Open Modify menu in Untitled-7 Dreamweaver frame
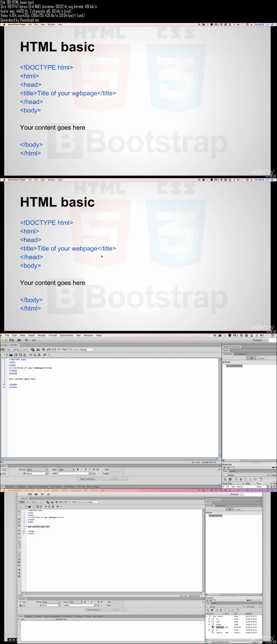 point(42,335)
